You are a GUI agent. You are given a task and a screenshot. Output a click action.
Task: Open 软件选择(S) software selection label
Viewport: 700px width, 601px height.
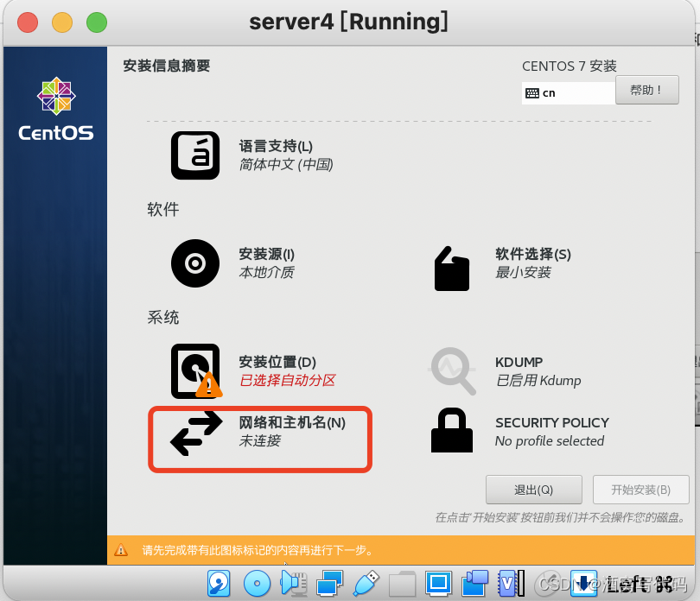tap(533, 255)
